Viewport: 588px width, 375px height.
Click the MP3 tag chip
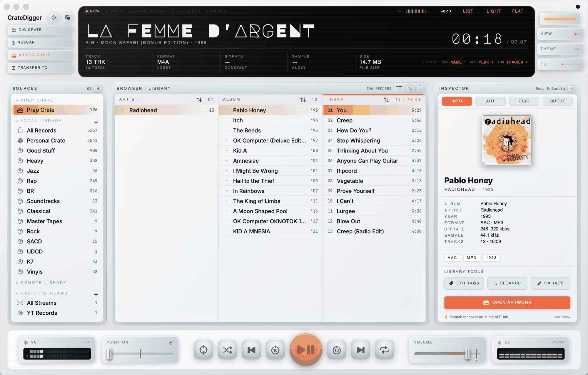click(471, 258)
